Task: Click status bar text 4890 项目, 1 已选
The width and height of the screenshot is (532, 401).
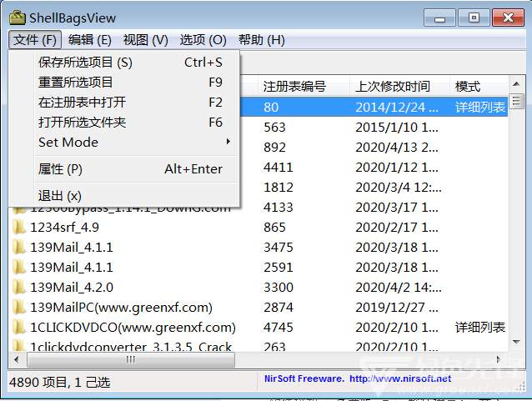Action: pos(60,383)
